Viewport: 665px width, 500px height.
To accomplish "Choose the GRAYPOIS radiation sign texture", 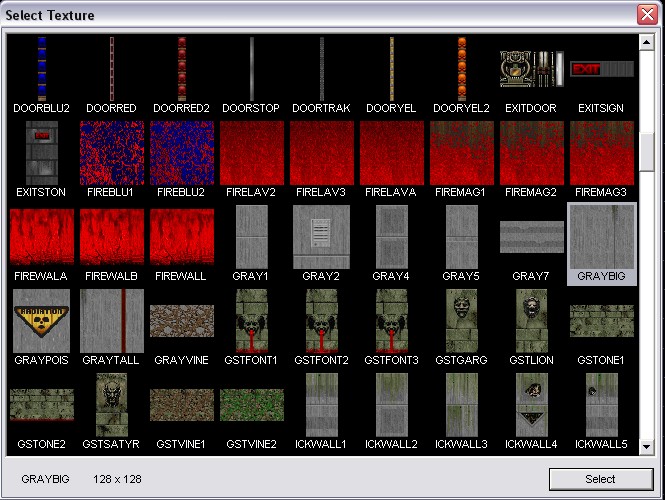I will click(x=42, y=321).
